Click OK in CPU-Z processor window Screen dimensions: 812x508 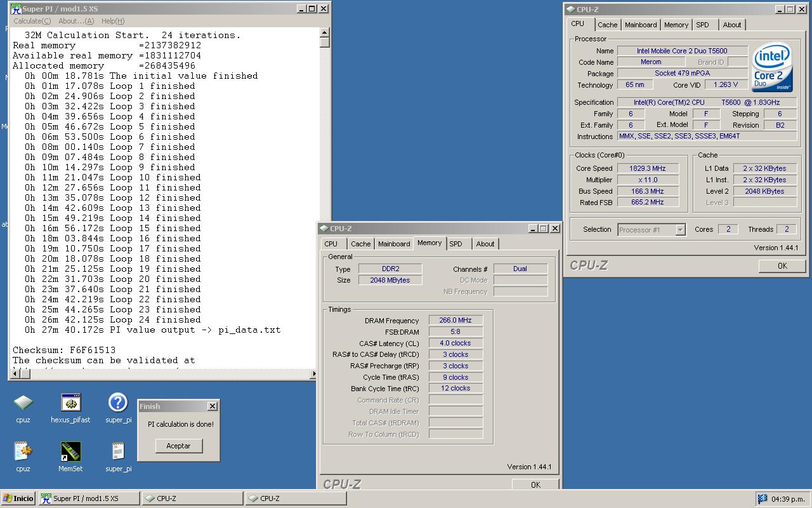coord(782,266)
